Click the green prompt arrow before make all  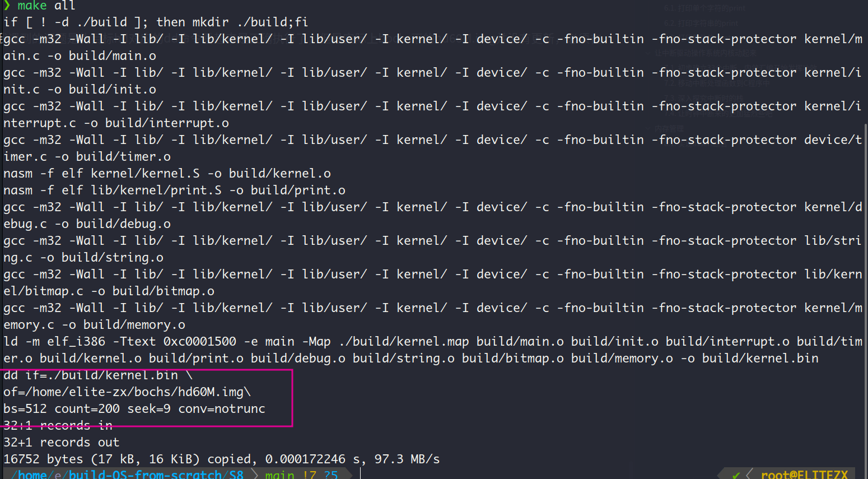(x=7, y=6)
